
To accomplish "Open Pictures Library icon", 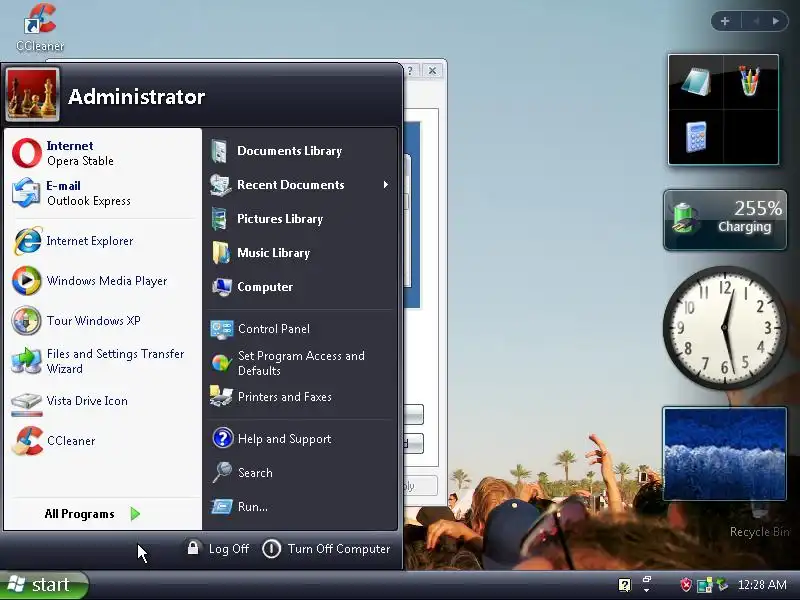I will tap(220, 219).
